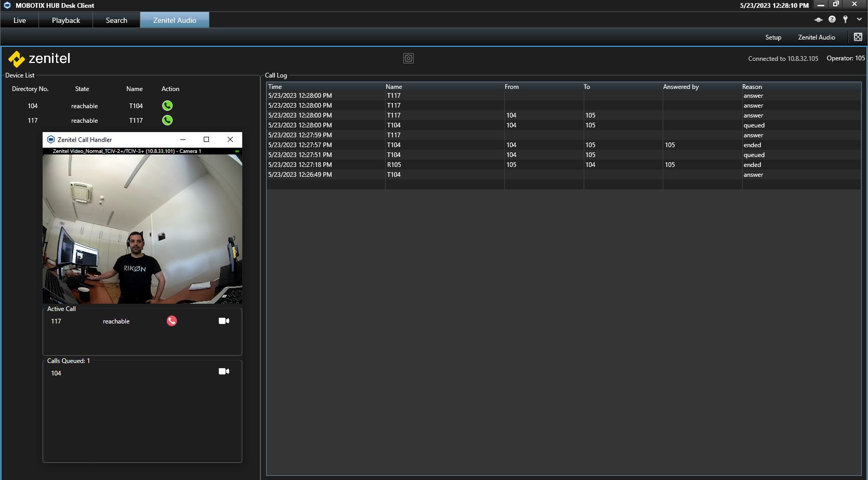
Task: Expand the top-right chevron dropdown menu
Action: (x=859, y=19)
